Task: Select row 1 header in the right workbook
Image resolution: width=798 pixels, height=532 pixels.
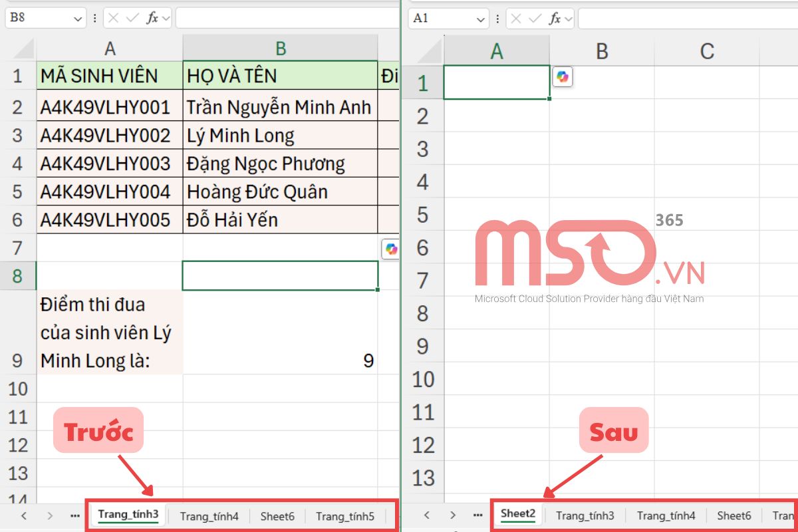Action: 423,83
